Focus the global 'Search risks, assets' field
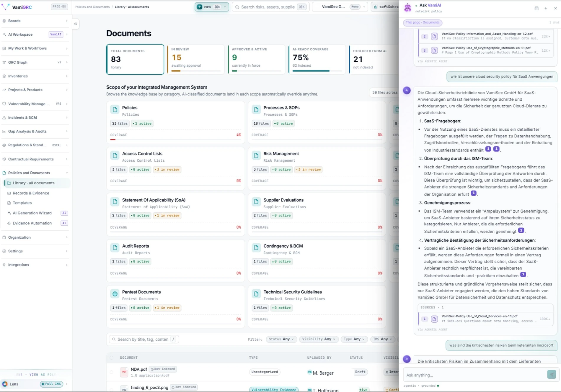This screenshot has height=392, width=561. click(x=271, y=7)
